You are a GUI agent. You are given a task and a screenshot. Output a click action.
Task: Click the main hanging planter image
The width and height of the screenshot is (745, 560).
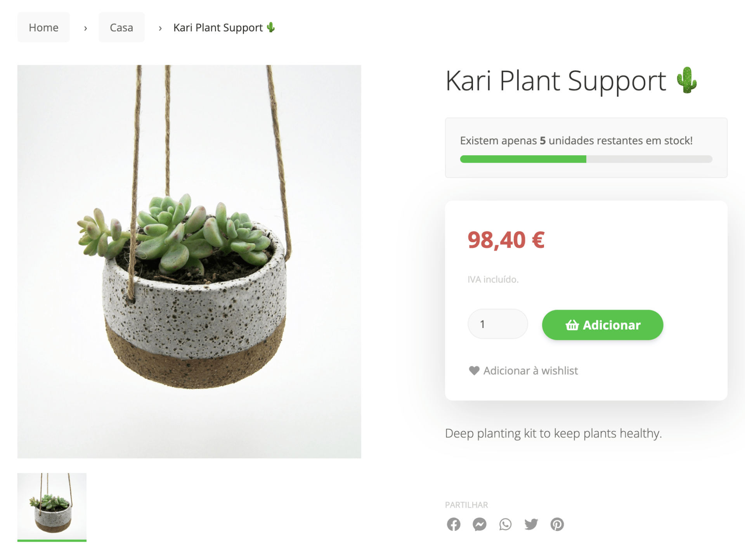coord(189,261)
